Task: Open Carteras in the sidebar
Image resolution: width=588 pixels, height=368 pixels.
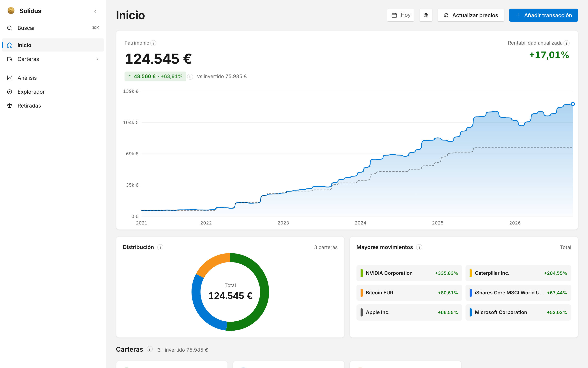Action: click(x=53, y=59)
